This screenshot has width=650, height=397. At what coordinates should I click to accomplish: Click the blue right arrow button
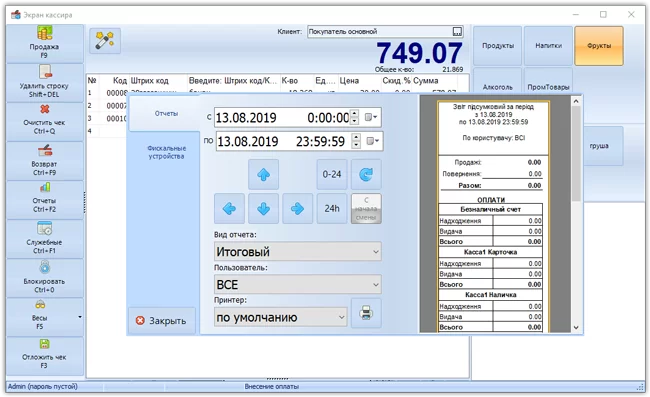click(298, 208)
